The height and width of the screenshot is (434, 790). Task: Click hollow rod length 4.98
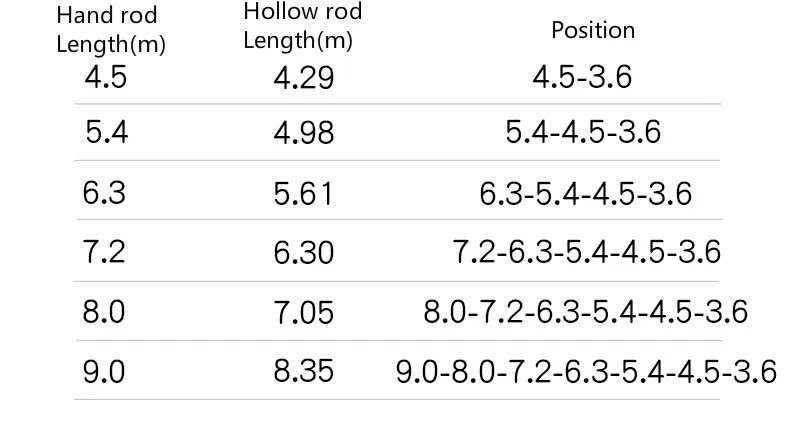[x=304, y=133]
